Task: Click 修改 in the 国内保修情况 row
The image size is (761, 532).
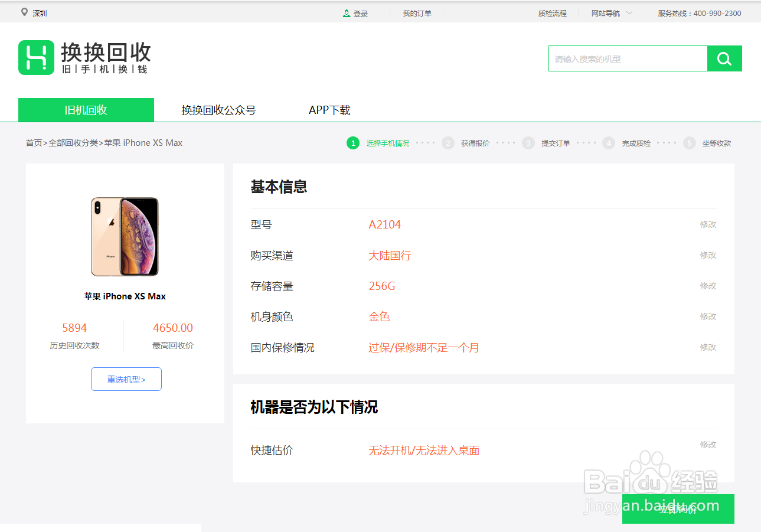Action: click(708, 347)
